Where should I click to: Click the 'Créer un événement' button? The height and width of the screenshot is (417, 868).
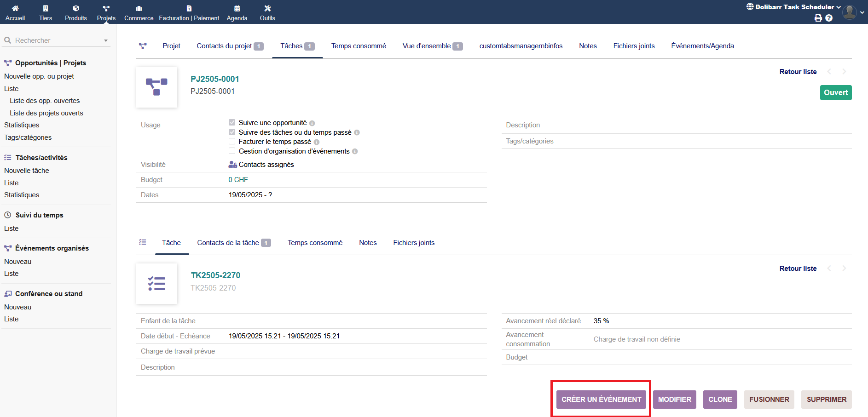coord(601,400)
